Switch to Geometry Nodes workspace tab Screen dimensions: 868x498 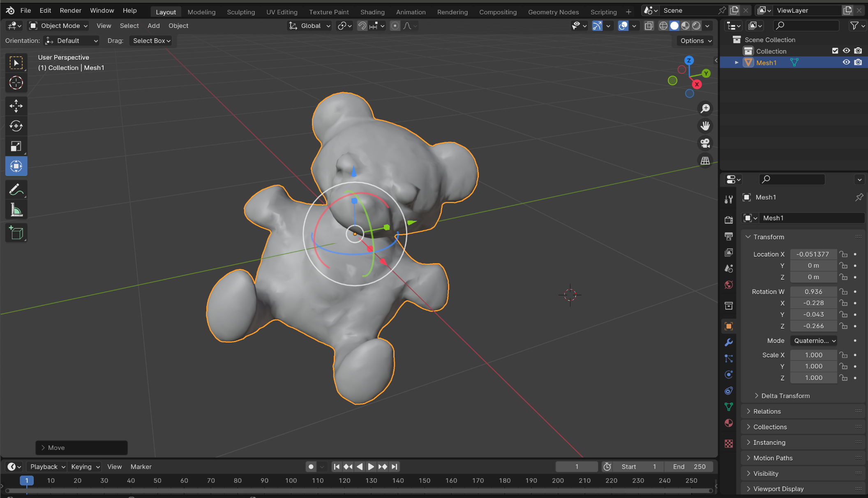(553, 12)
